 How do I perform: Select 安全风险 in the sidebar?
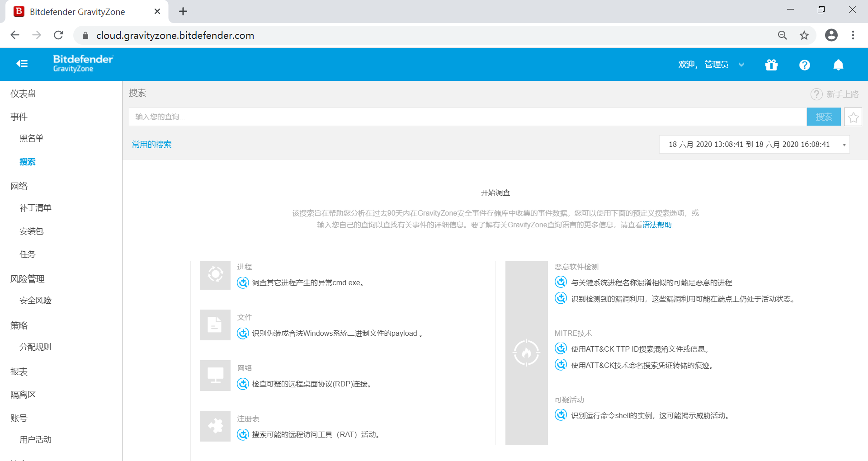[x=36, y=301]
